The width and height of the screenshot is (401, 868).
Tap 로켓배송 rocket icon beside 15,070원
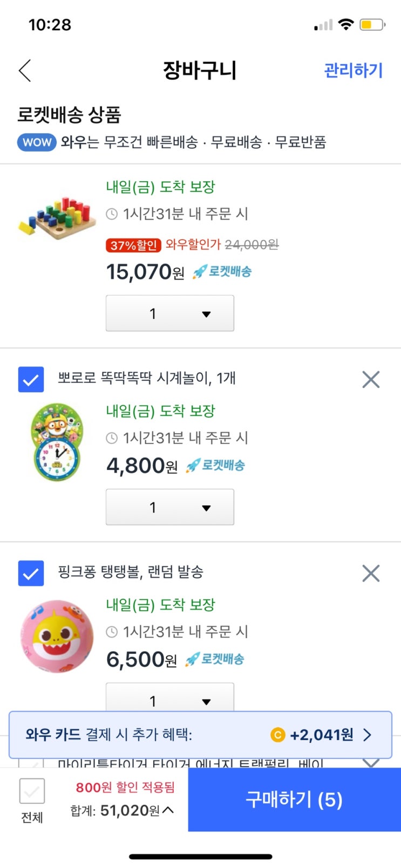click(x=200, y=272)
